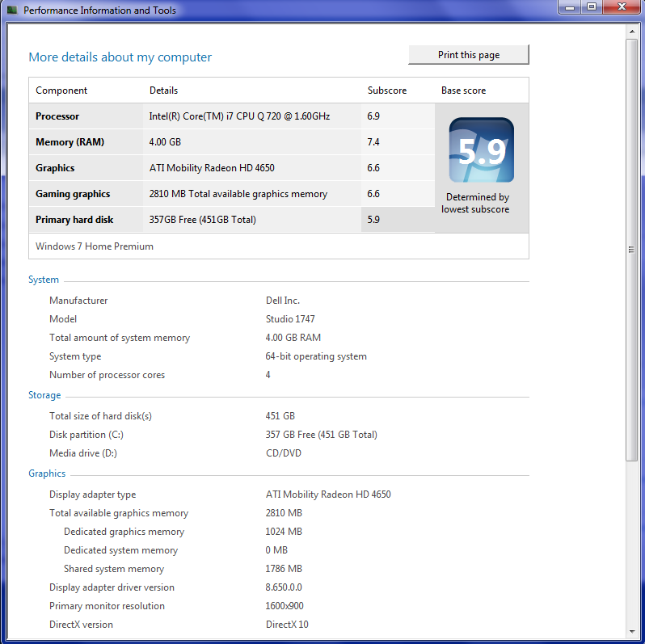Click the 'CD/DVD' media drive value

pyautogui.click(x=284, y=453)
